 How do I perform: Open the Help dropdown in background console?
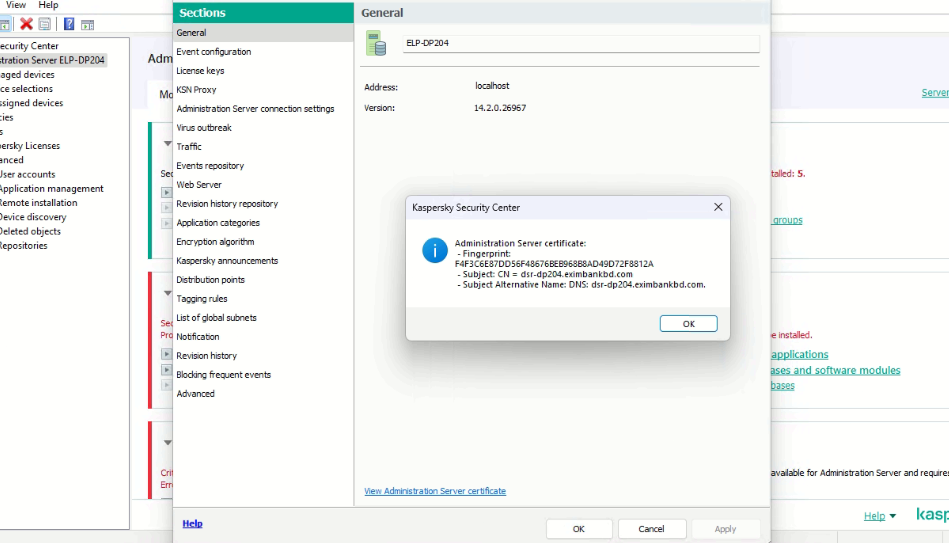pos(879,516)
